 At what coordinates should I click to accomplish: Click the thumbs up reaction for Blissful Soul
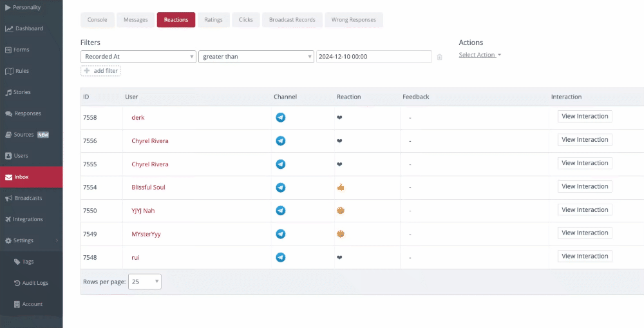341,188
